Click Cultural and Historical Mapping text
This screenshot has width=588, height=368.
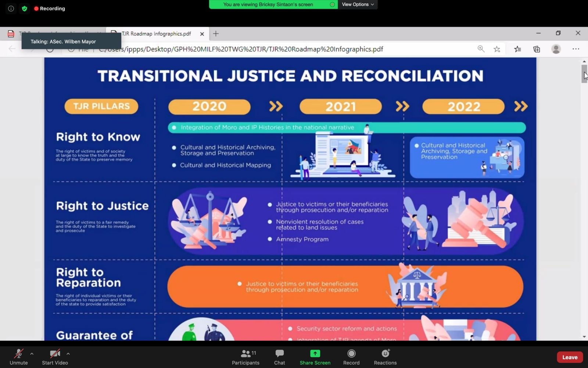pos(225,165)
